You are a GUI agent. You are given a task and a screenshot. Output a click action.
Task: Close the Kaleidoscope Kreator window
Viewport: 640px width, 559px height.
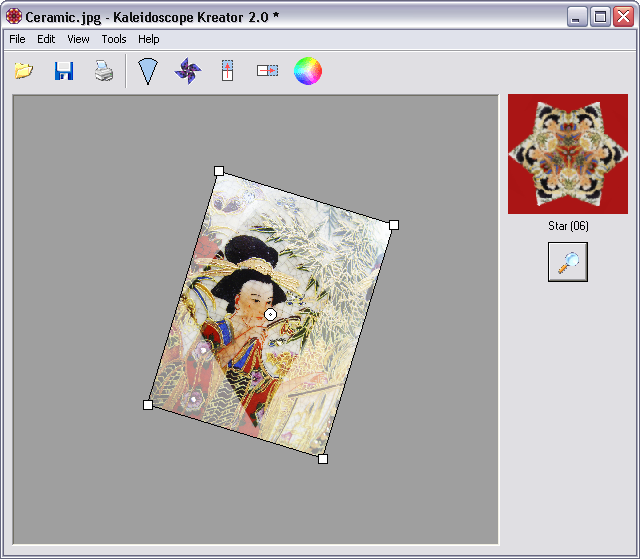624,17
